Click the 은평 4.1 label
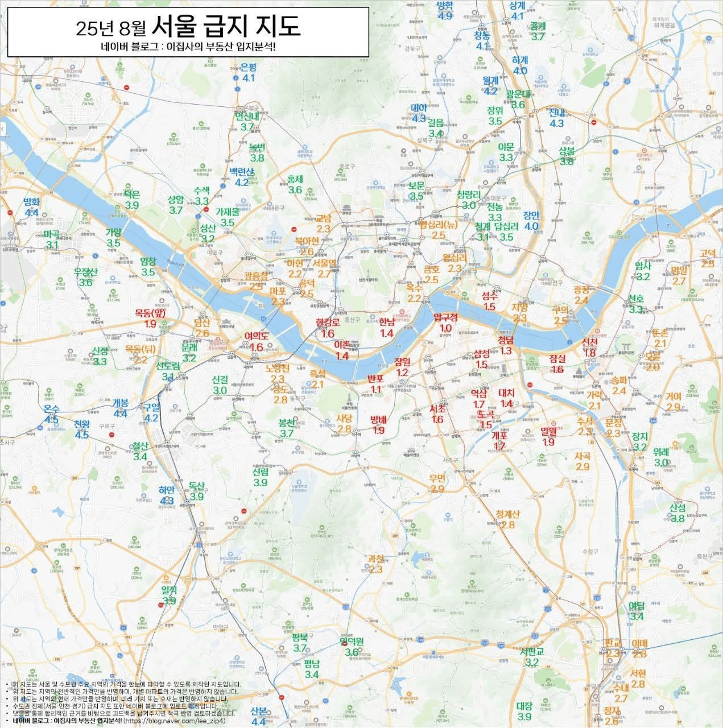The height and width of the screenshot is (728, 723). [249, 72]
